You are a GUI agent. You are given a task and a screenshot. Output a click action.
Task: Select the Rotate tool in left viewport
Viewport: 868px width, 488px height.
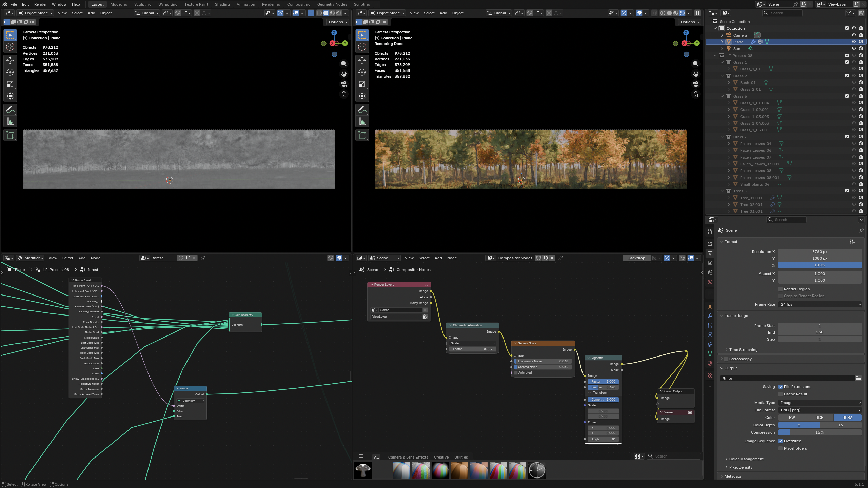click(10, 72)
